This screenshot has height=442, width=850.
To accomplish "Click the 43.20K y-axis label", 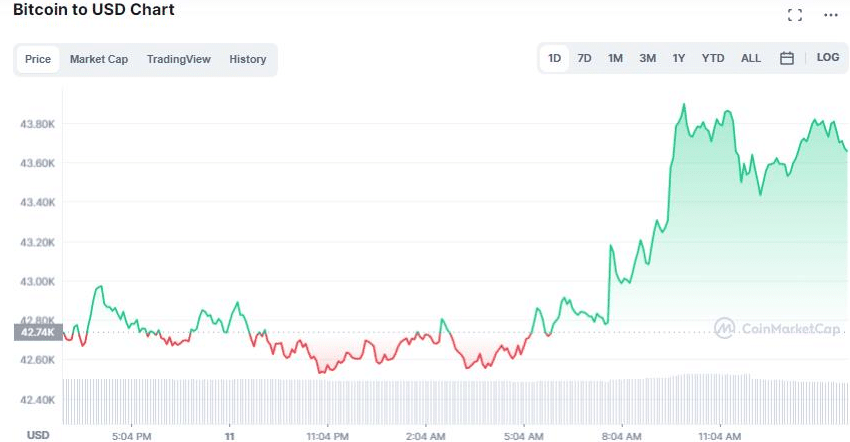I will tap(37, 242).
